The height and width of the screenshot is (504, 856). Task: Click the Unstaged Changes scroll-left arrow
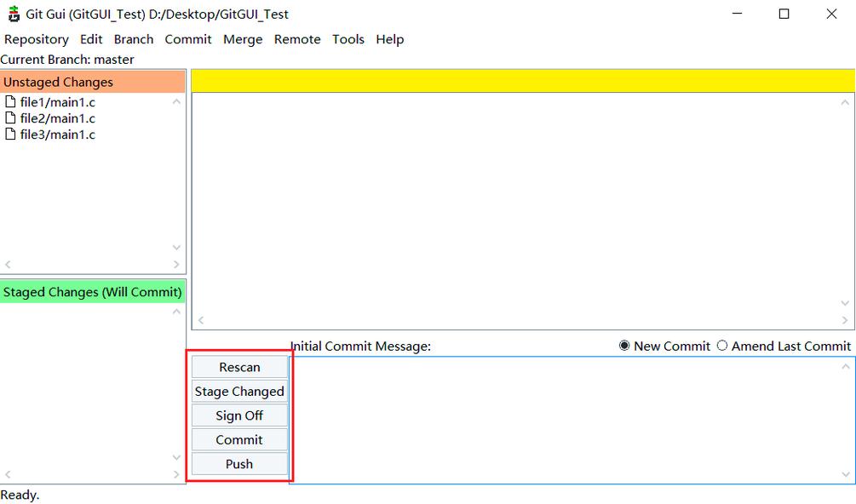point(8,265)
